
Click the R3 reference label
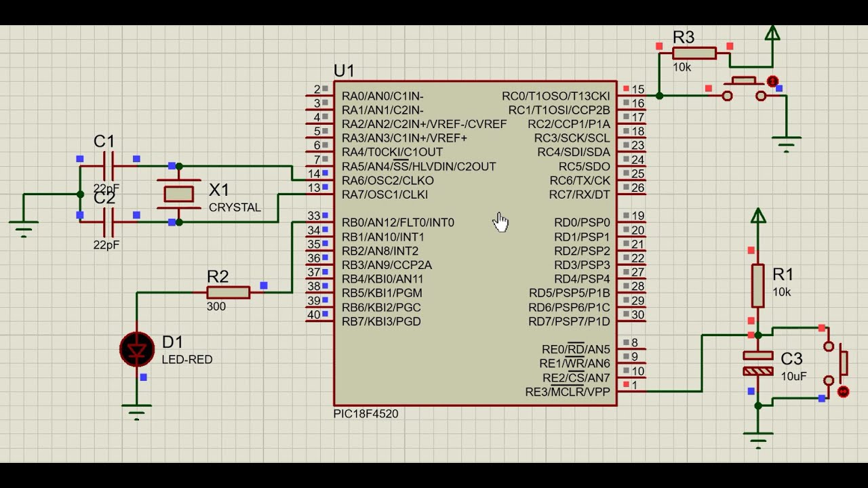(x=684, y=37)
